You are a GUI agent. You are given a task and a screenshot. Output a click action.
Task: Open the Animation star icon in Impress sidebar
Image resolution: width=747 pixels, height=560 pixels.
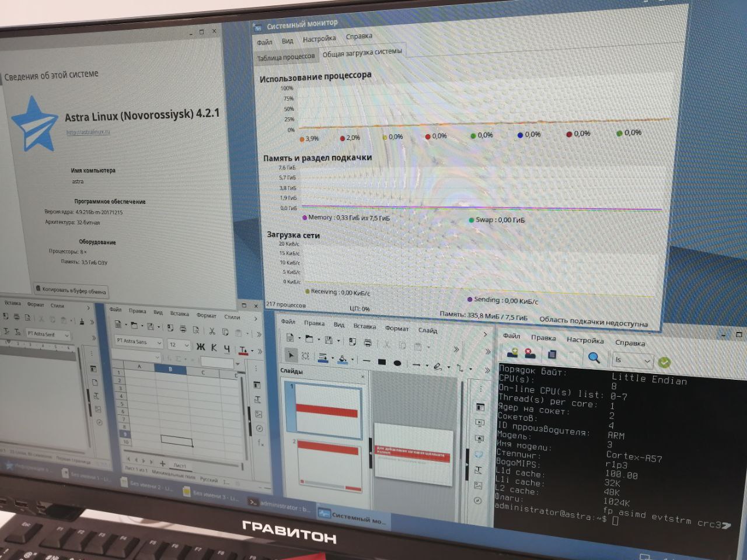pos(480,439)
